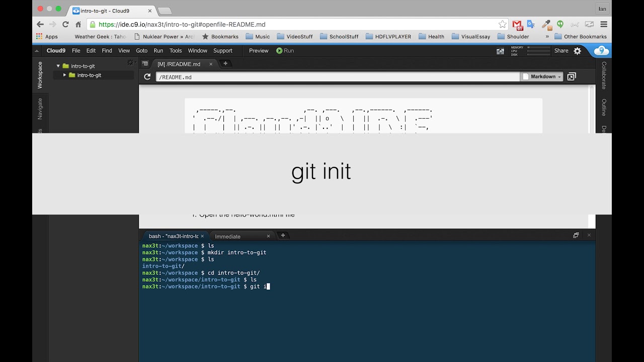The image size is (644, 362).
Task: Open the Google Translate extension
Action: click(531, 24)
